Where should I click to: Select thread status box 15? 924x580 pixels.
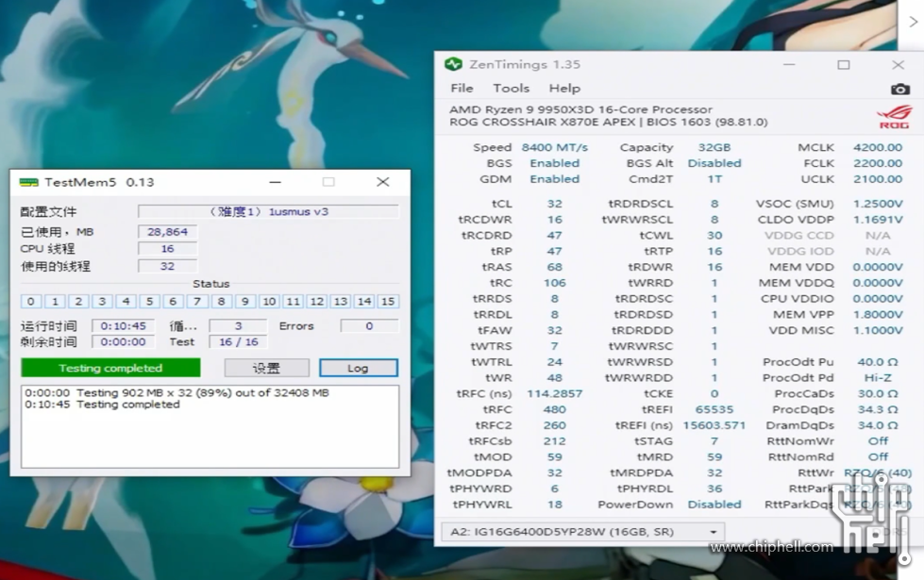pyautogui.click(x=388, y=302)
